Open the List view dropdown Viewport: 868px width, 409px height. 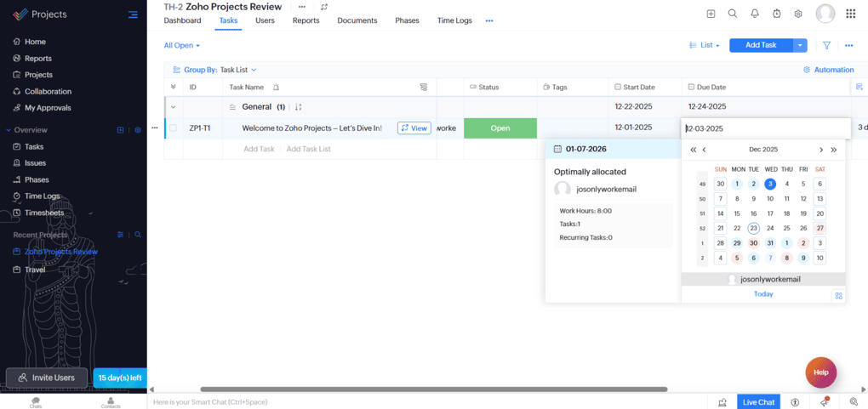click(704, 45)
